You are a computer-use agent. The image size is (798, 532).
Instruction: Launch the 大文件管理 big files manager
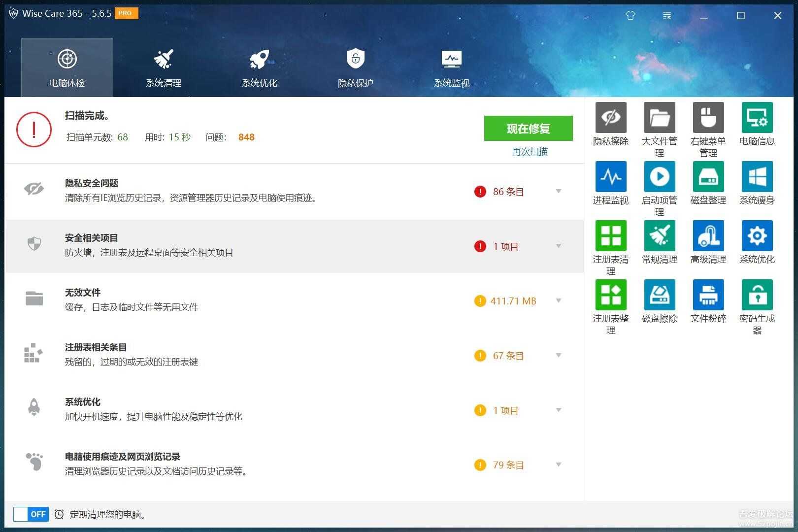pos(659,118)
